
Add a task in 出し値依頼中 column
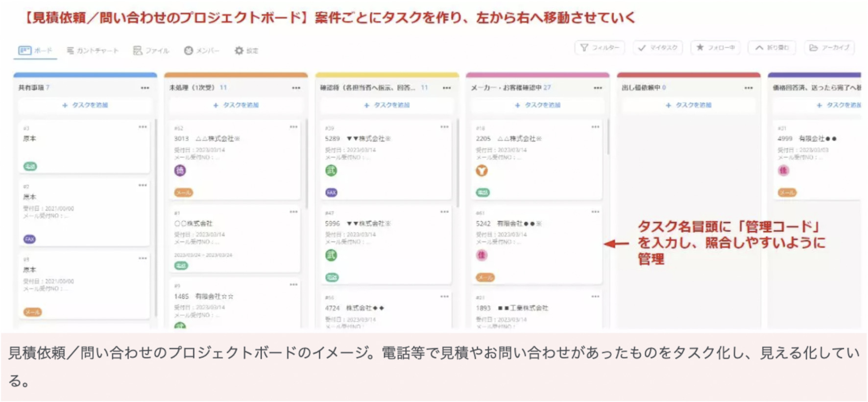[x=688, y=105]
